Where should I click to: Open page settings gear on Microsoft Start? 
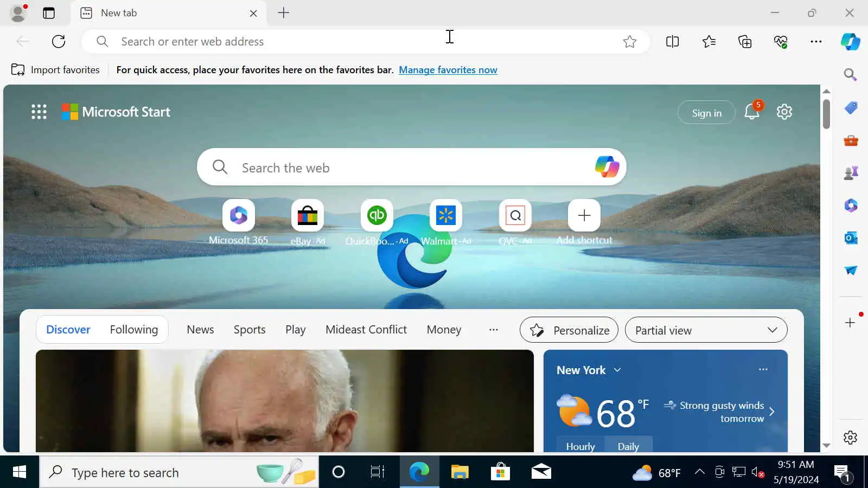click(784, 112)
